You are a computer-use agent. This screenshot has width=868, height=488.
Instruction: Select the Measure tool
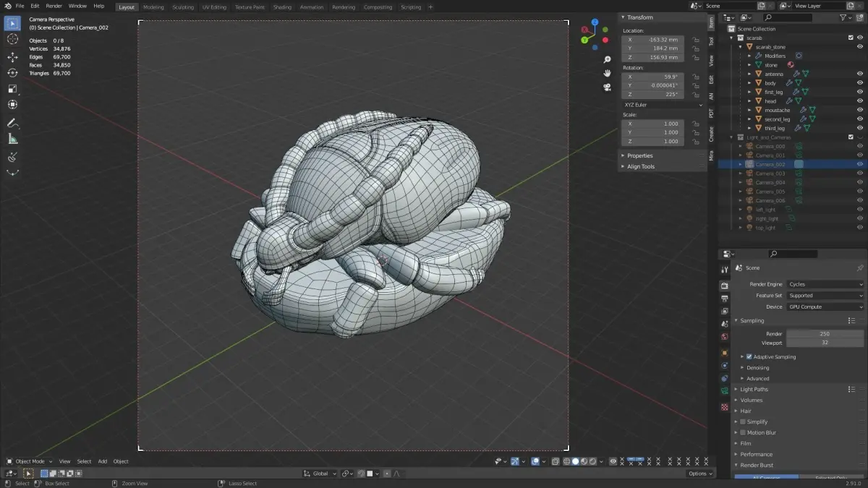[x=12, y=139]
